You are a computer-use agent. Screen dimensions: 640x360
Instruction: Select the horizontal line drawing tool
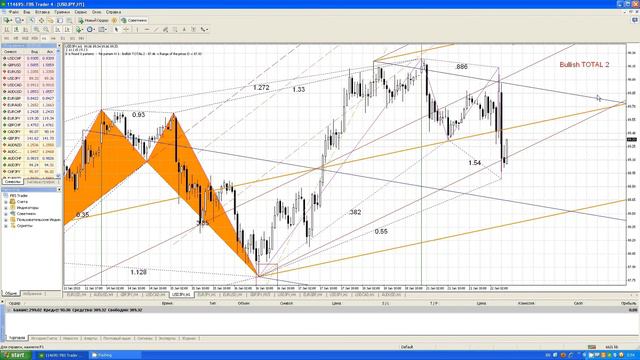pos(147,29)
